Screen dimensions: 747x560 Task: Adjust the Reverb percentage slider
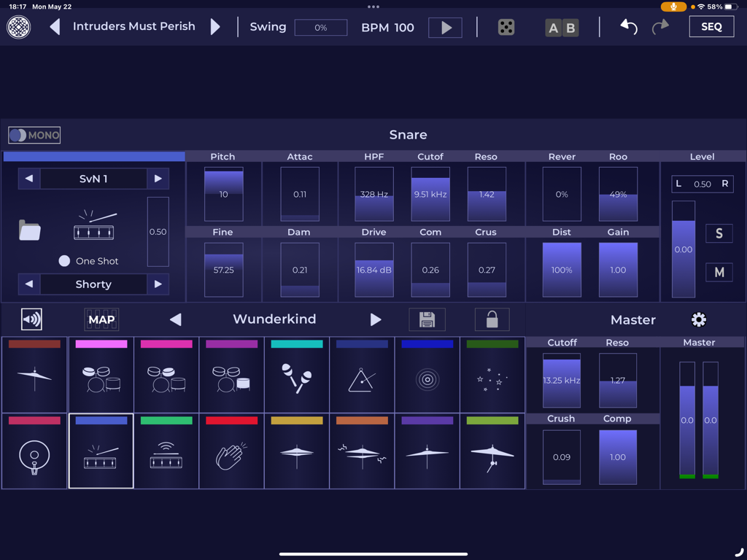(562, 195)
